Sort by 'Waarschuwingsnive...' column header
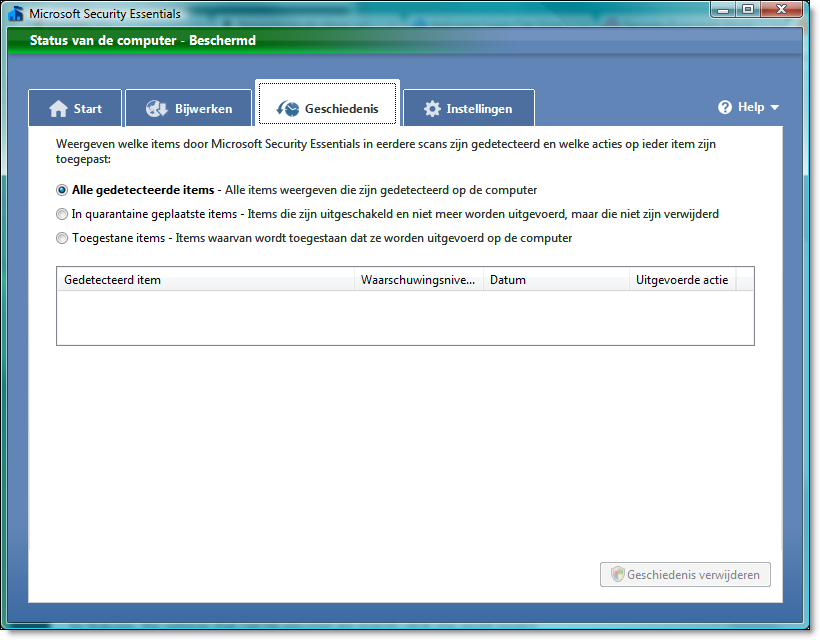820x640 pixels. tap(419, 280)
